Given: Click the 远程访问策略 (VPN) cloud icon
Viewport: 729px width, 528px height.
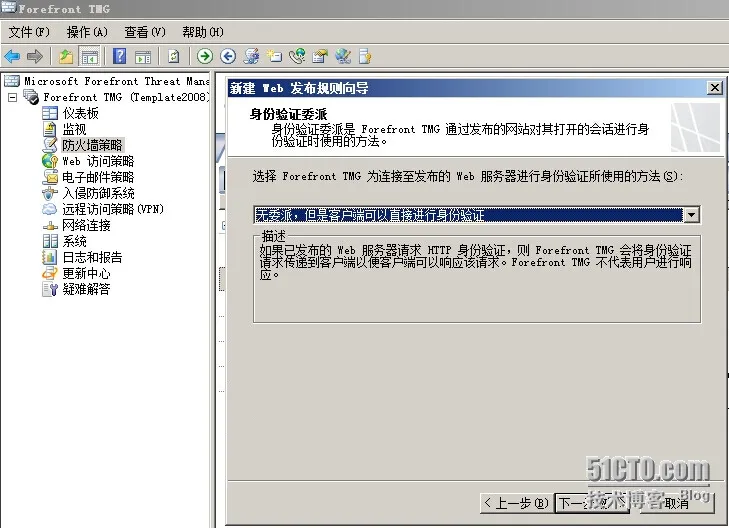Looking at the screenshot, I should 50,209.
